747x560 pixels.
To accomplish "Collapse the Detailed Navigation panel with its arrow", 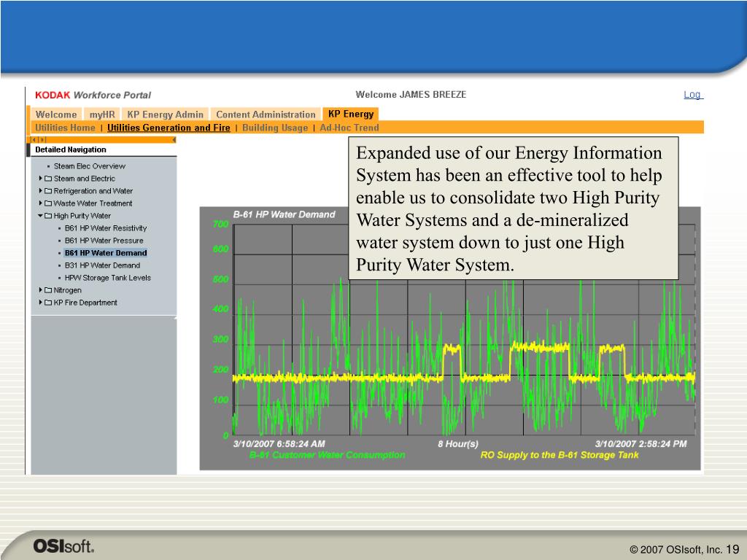I will (174, 139).
